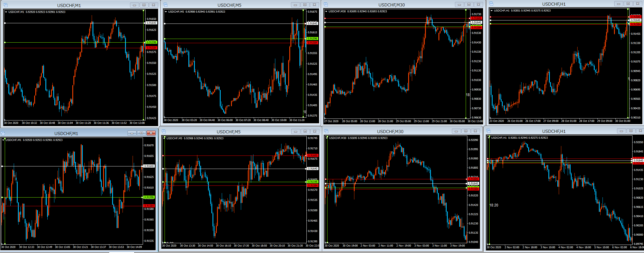Maximize the top USDCHF,M5 chart window

305,5
